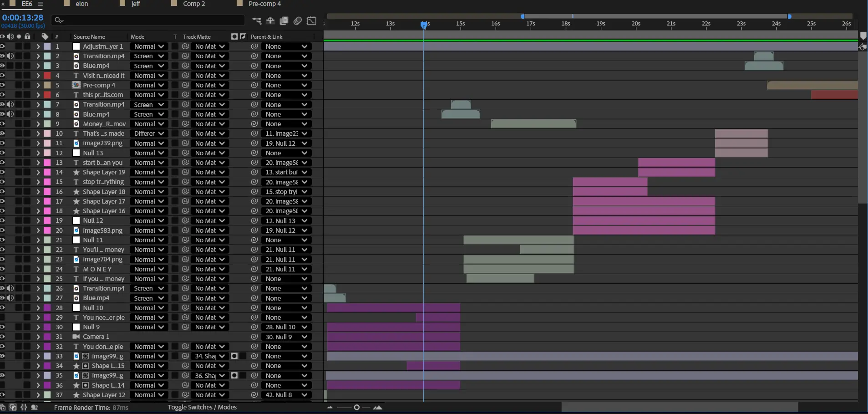Image resolution: width=868 pixels, height=414 pixels.
Task: Switch to the elon composition tab
Action: point(81,4)
